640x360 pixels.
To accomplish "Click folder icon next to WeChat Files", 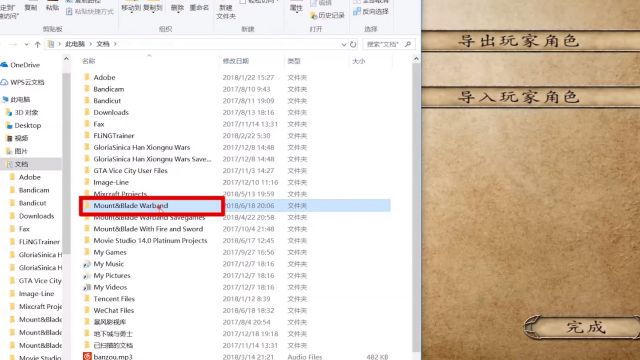I will 87,311.
